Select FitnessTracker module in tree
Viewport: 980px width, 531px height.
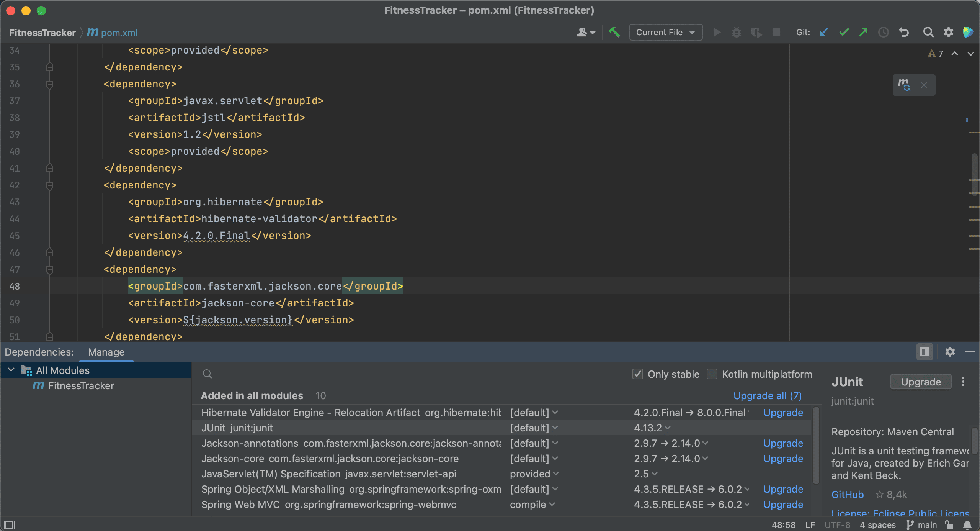(81, 386)
